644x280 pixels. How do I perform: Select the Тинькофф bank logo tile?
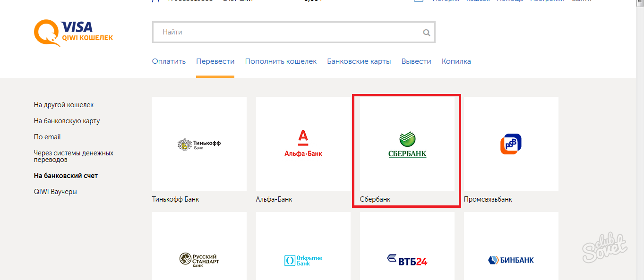(199, 144)
